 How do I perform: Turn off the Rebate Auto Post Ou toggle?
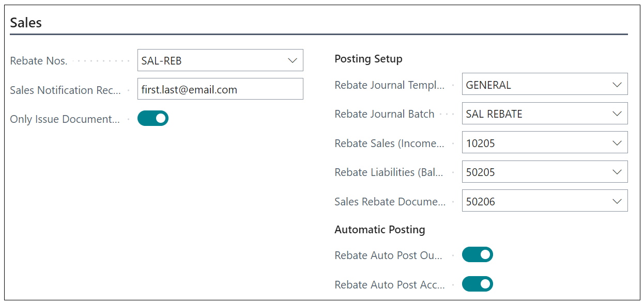pyautogui.click(x=477, y=254)
